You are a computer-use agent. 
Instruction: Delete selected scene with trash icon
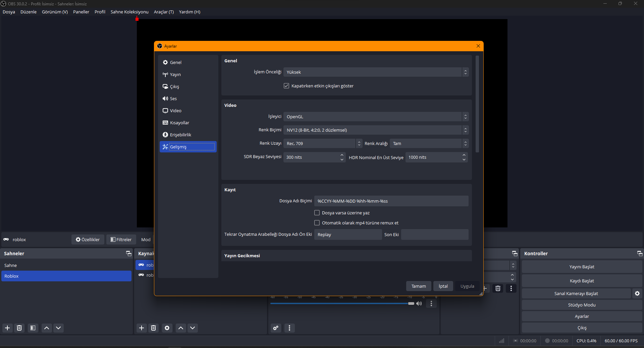pos(19,328)
